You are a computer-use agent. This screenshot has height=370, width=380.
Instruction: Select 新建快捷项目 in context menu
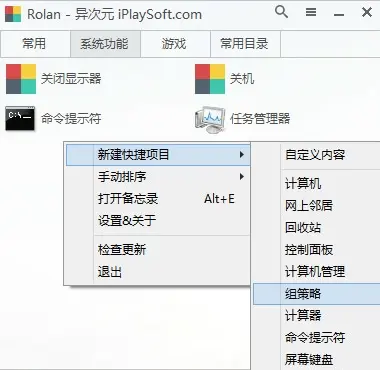pyautogui.click(x=158, y=155)
